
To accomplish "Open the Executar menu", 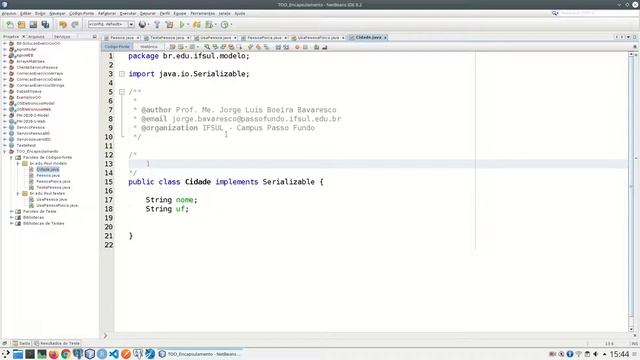I will pyautogui.click(x=128, y=13).
